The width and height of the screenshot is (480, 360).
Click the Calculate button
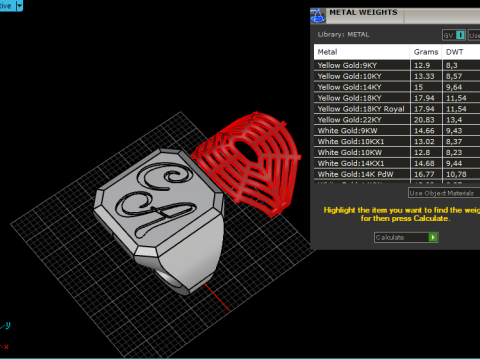tap(406, 237)
